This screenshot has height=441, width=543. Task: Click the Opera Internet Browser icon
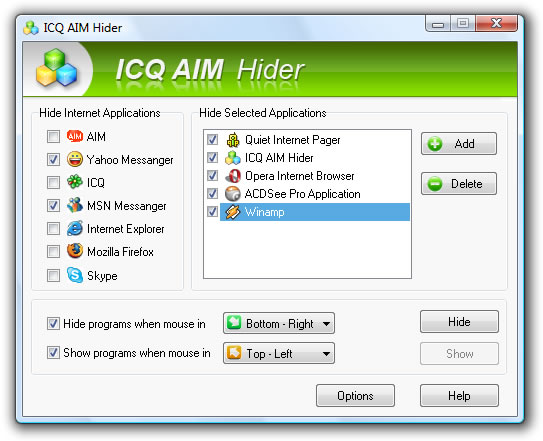coord(233,176)
